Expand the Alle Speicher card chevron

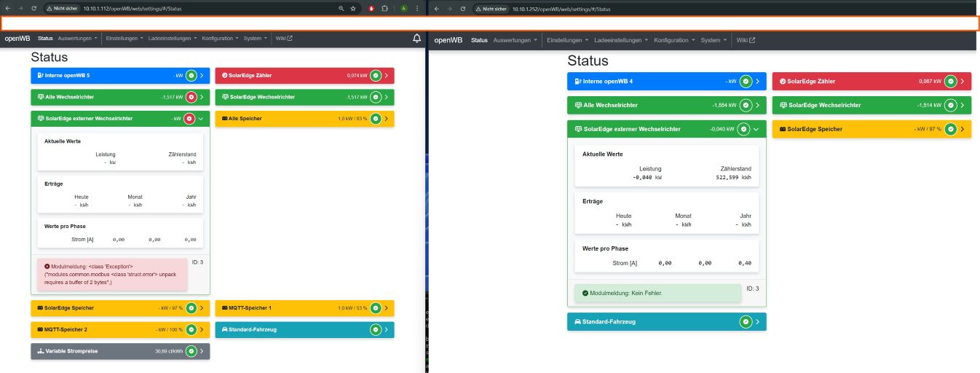click(x=386, y=118)
